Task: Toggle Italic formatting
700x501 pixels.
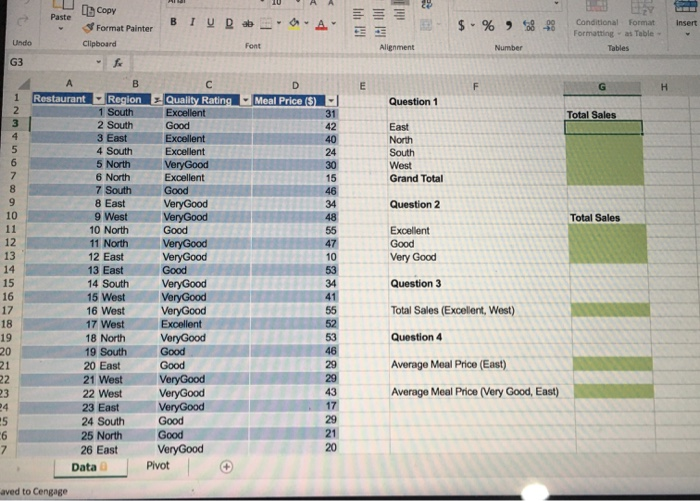Action: (192, 22)
